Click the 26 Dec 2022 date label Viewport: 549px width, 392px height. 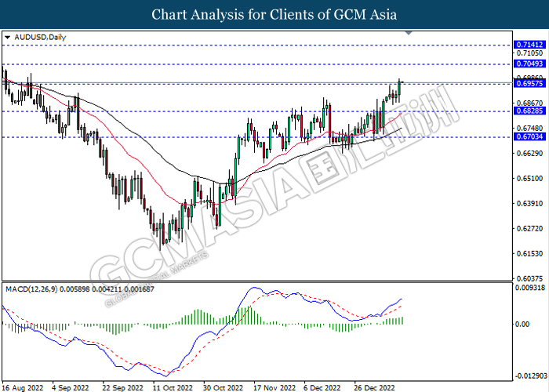(375, 388)
